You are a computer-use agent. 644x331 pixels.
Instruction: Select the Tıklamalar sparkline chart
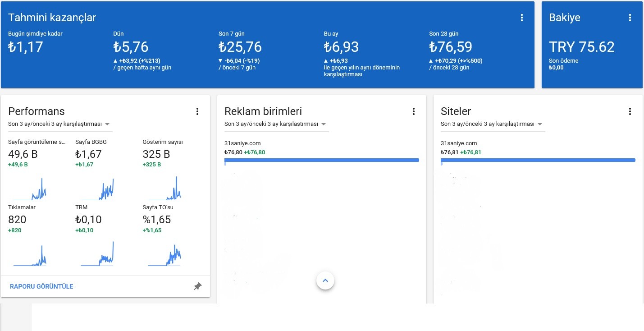pyautogui.click(x=30, y=255)
